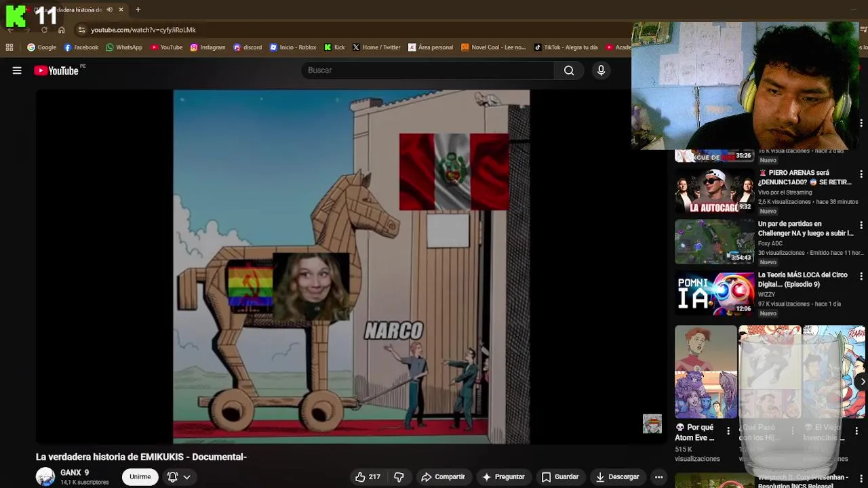868x488 pixels.
Task: Click the Preguntar AI button
Action: pos(503,477)
